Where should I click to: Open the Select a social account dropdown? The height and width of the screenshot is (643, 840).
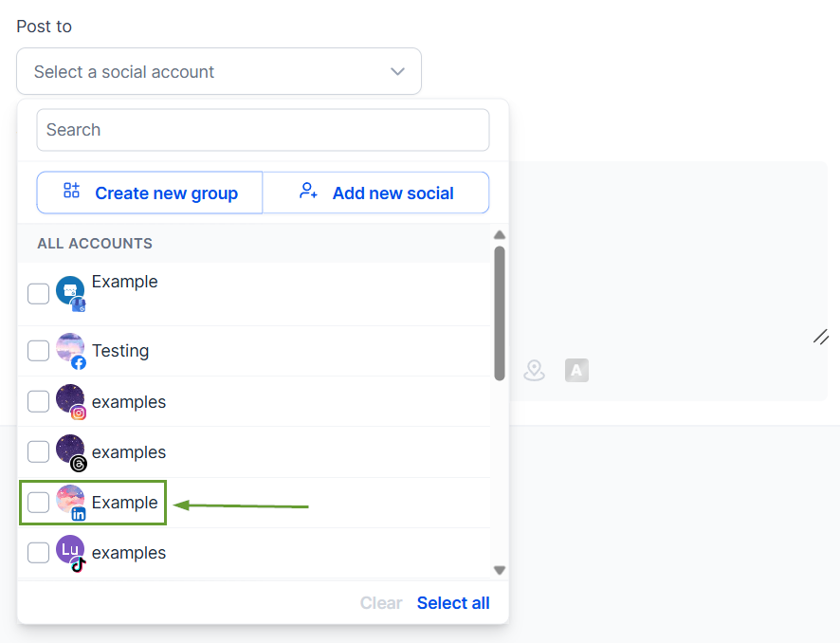(219, 71)
